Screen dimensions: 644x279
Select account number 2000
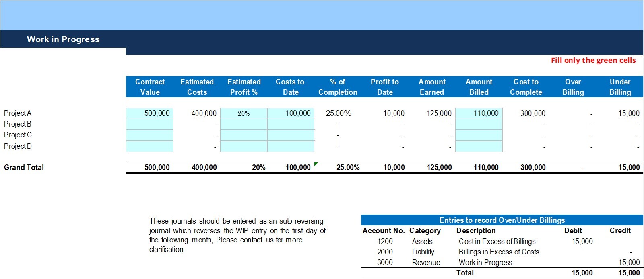coord(385,252)
